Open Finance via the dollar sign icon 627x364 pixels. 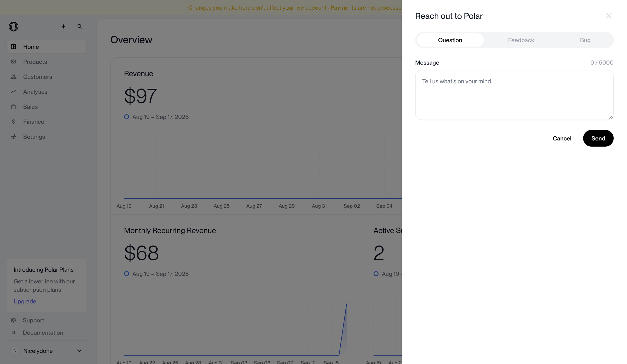pos(13,122)
